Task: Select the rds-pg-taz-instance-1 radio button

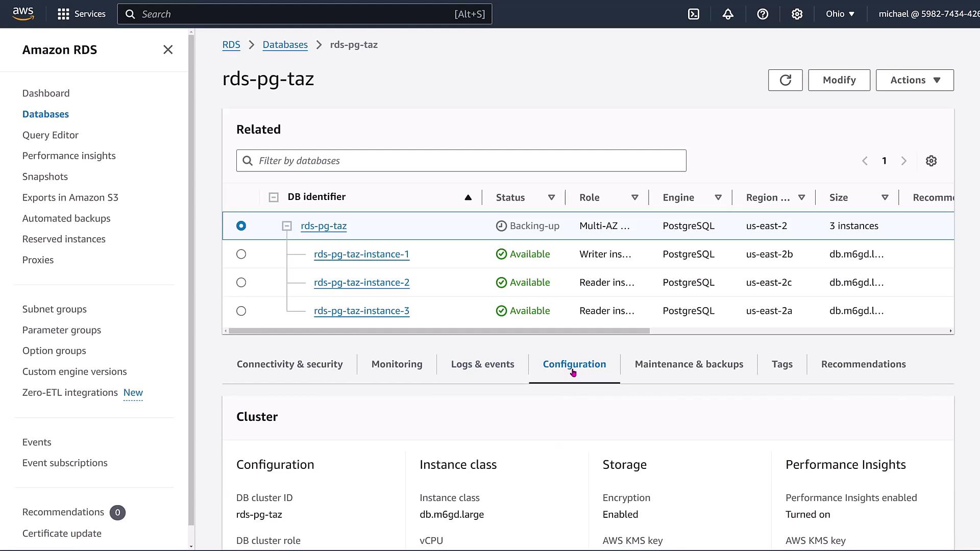Action: [x=241, y=254]
